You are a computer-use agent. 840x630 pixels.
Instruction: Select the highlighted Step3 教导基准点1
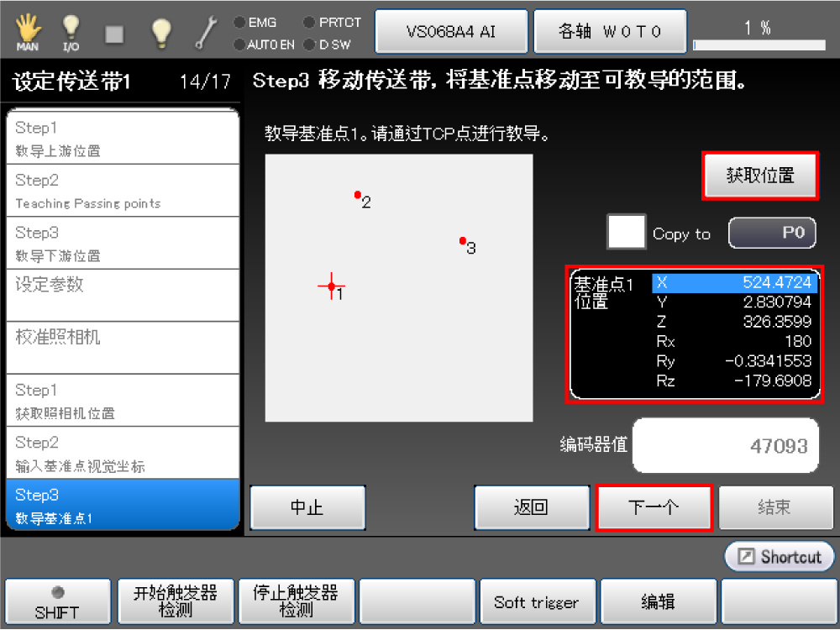tap(122, 505)
